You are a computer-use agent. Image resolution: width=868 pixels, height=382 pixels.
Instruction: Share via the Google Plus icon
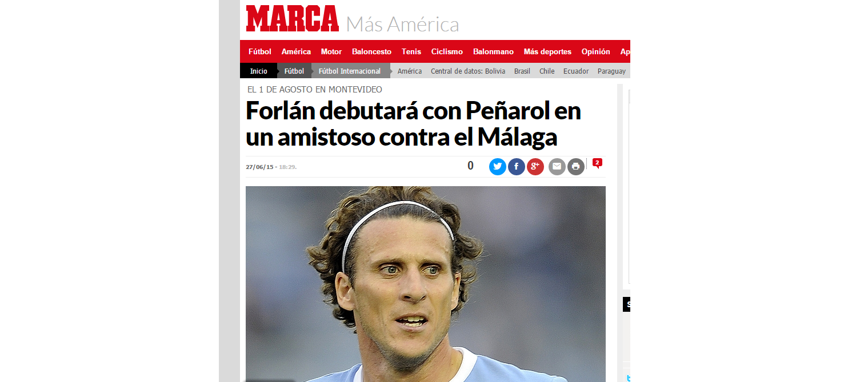click(x=535, y=167)
